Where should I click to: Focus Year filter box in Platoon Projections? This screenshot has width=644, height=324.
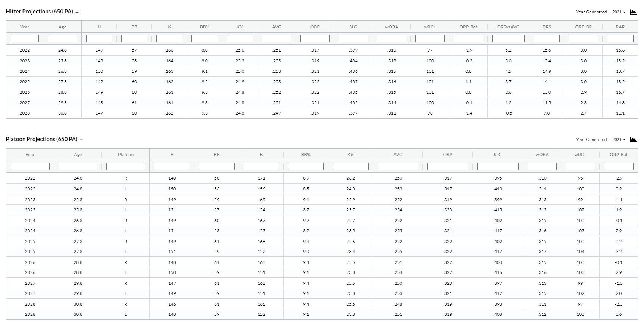pos(30,166)
